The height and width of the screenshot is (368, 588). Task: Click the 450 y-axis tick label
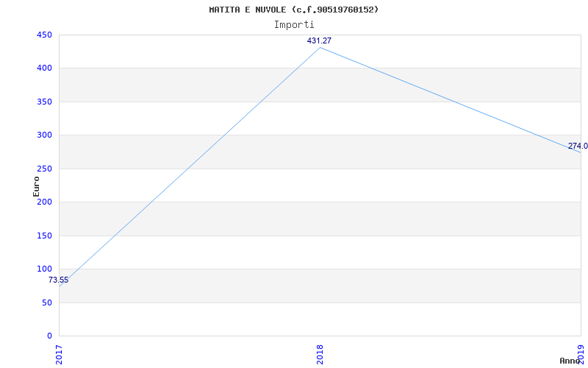[x=44, y=35]
